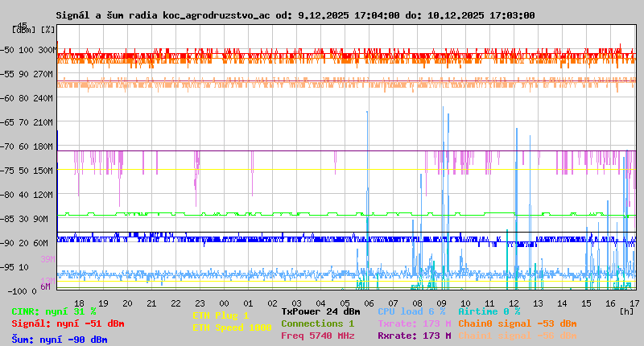Click the '-75 50 150M' y-axis label
The width and height of the screenshot is (644, 346).
click(x=27, y=171)
